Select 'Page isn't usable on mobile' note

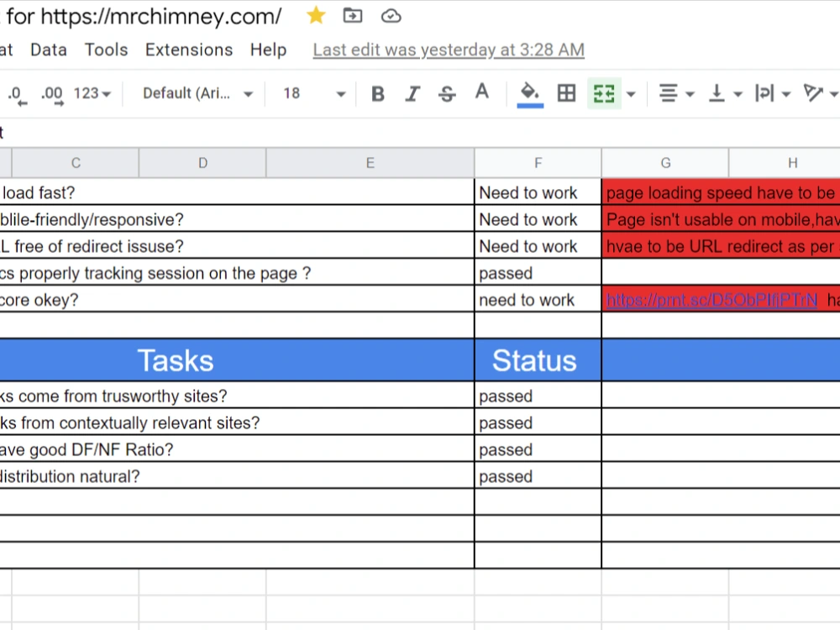point(721,218)
